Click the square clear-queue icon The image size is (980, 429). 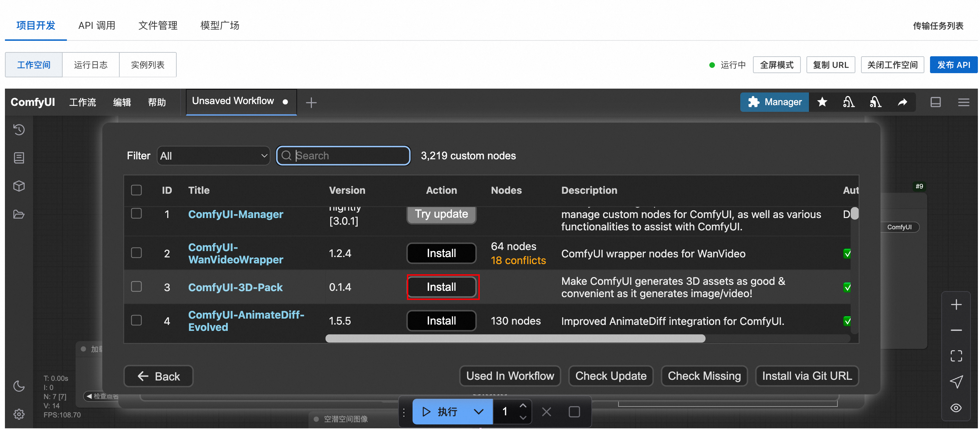click(574, 412)
